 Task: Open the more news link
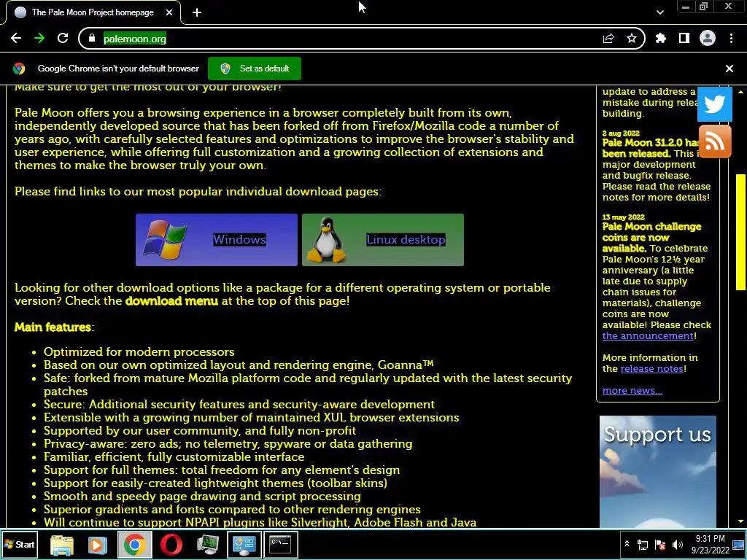632,391
